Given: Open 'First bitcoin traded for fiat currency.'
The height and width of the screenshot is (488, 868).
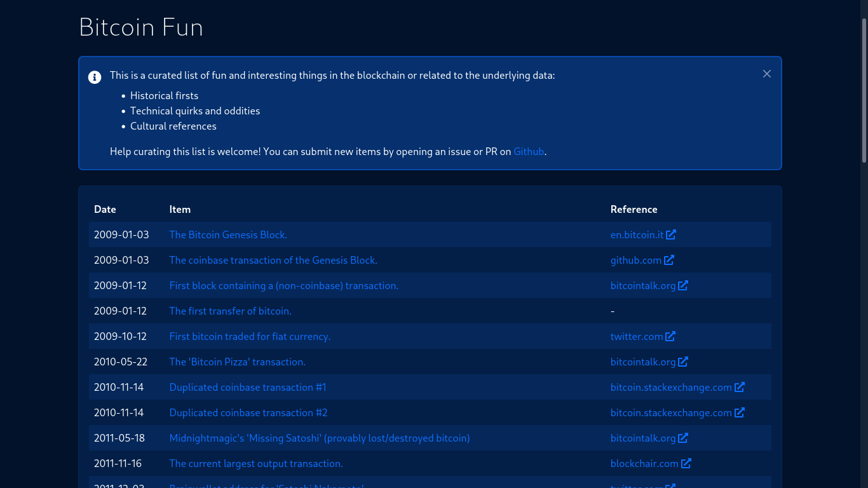Looking at the screenshot, I should point(250,336).
